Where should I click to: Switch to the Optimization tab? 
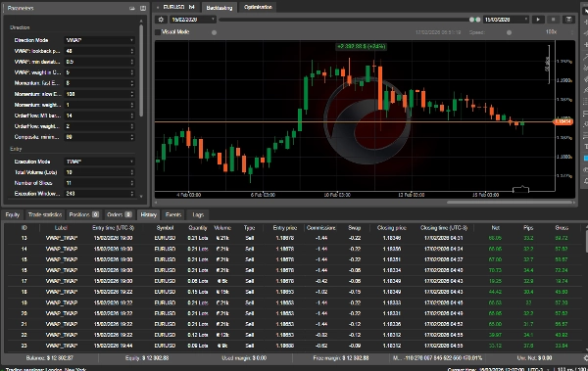pyautogui.click(x=258, y=7)
